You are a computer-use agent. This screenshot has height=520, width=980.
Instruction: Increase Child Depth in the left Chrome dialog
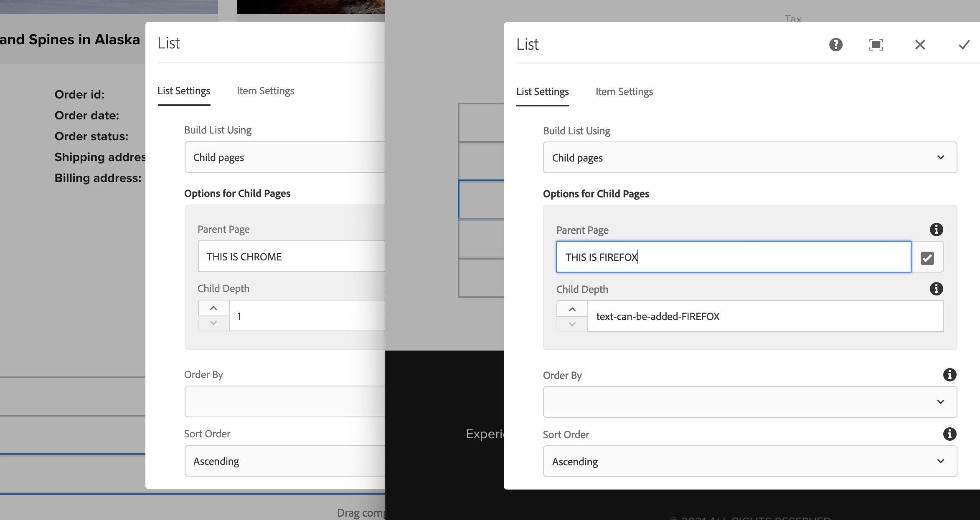(x=213, y=308)
